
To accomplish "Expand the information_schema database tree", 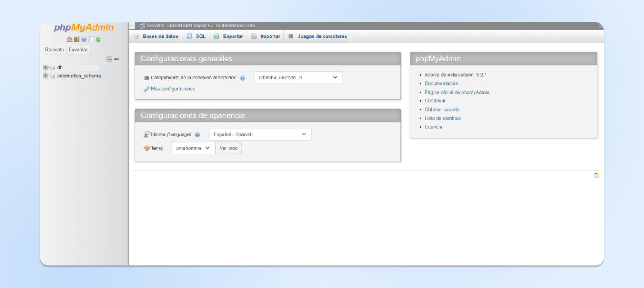I will (46, 76).
